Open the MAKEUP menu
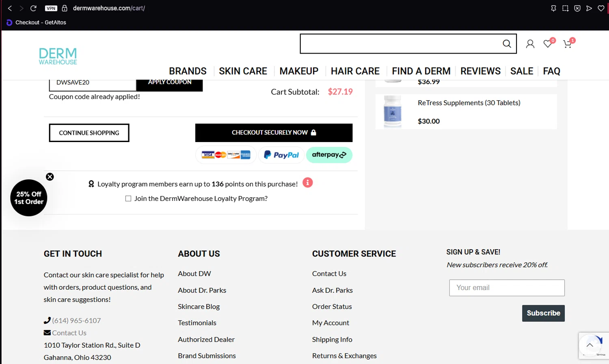Viewport: 609px width, 364px height. 299,71
